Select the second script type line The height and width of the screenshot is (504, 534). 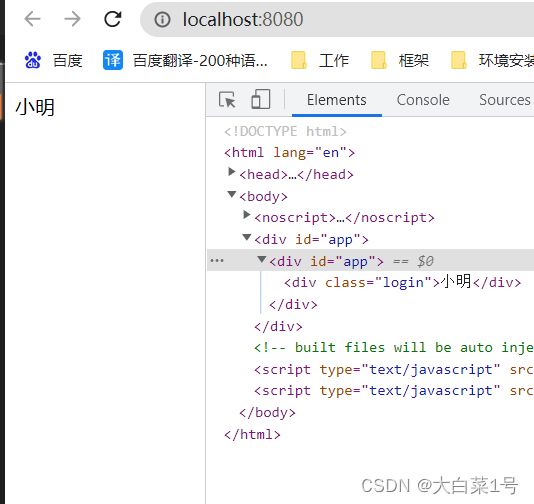coord(394,391)
